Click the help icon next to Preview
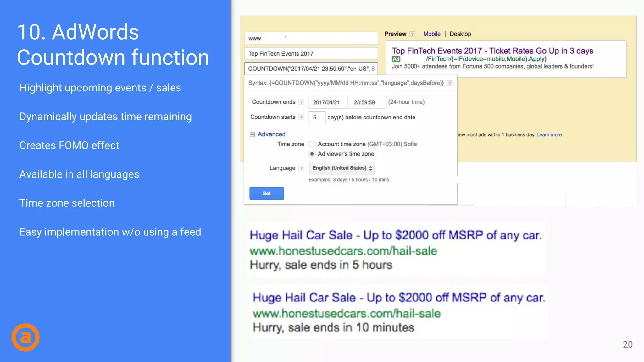The image size is (644, 362). point(412,34)
